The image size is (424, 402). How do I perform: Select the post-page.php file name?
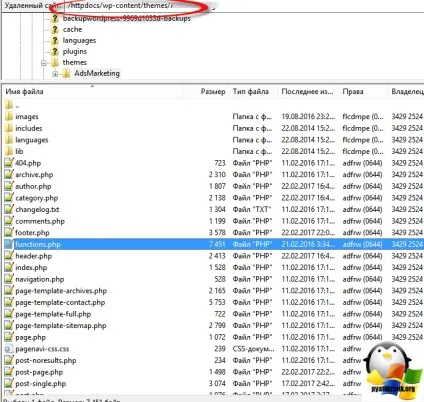click(x=39, y=372)
